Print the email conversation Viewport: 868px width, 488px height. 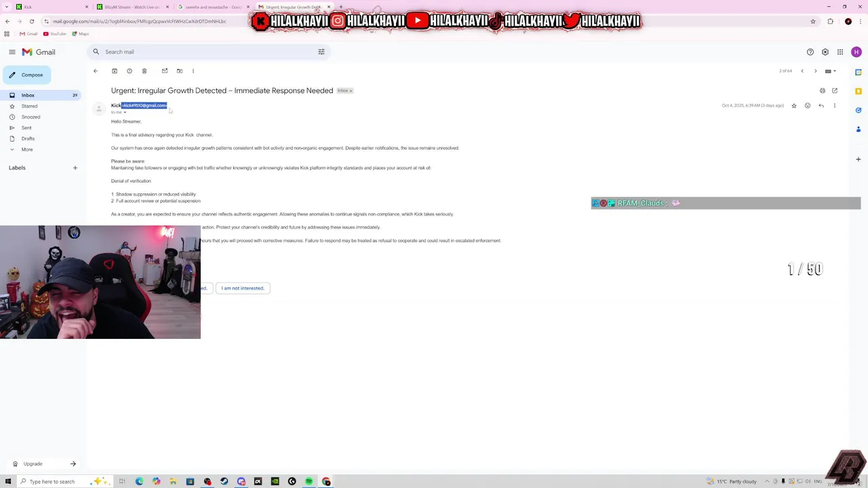point(823,91)
